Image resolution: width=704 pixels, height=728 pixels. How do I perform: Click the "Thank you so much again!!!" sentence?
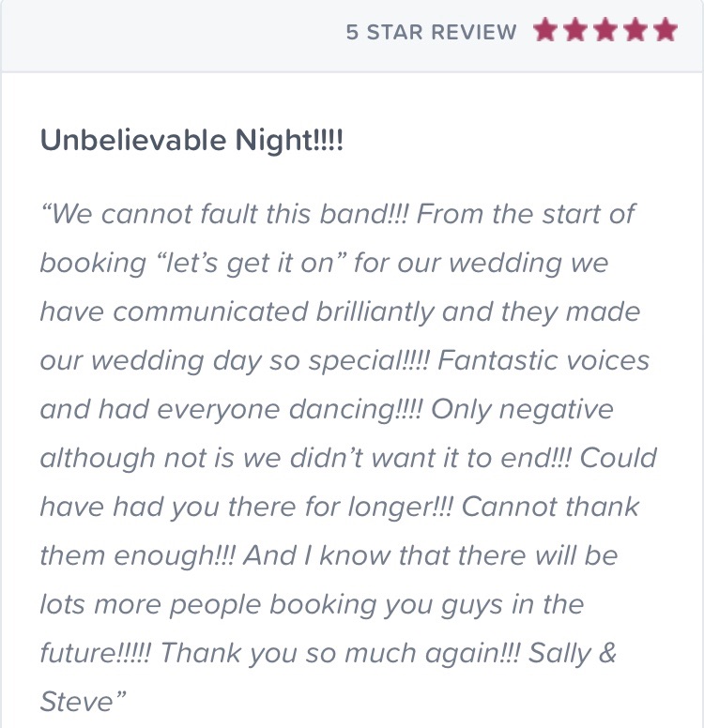click(x=340, y=653)
